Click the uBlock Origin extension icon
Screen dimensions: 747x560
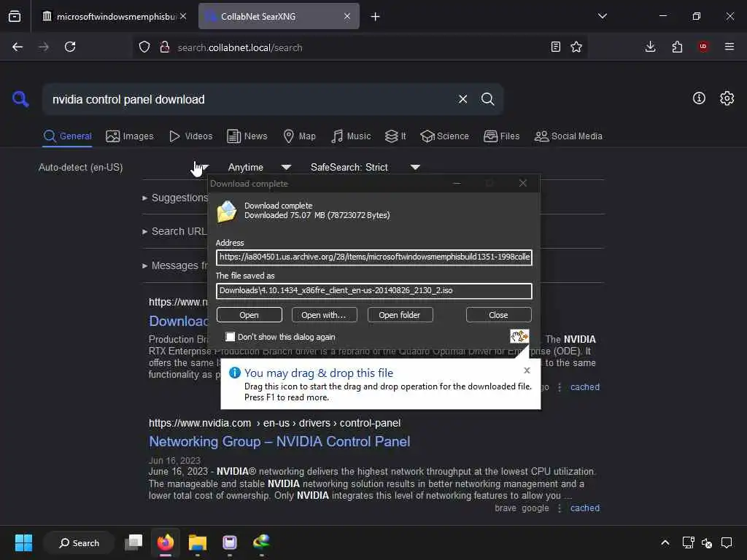coord(703,47)
